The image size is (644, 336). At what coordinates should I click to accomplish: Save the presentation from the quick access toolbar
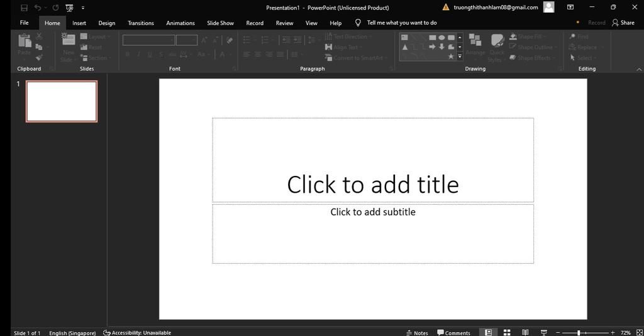[24, 8]
